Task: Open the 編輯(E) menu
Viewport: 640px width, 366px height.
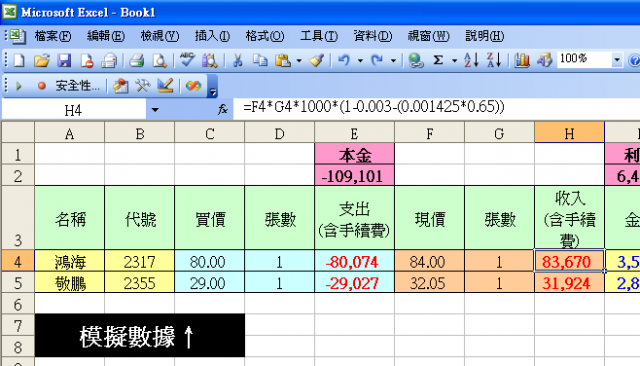Action: click(106, 36)
